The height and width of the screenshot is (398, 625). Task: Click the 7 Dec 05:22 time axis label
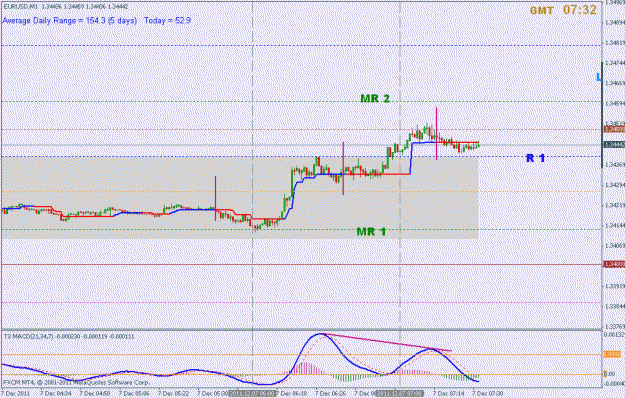pyautogui.click(x=173, y=393)
